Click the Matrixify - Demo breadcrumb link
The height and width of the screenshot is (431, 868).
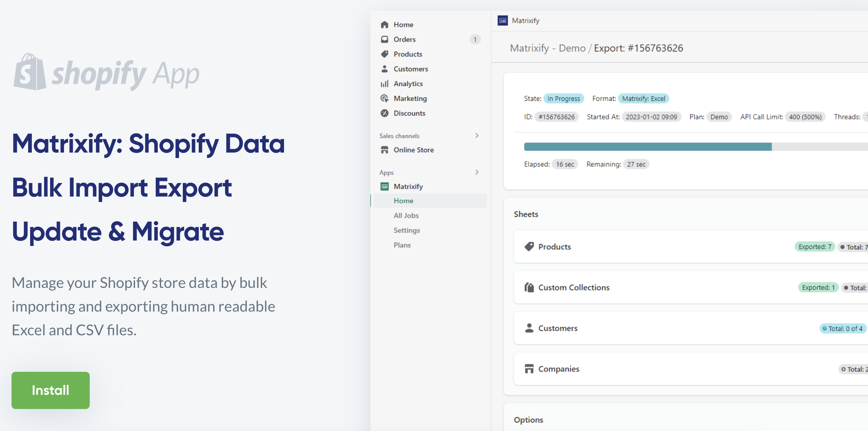(x=547, y=48)
